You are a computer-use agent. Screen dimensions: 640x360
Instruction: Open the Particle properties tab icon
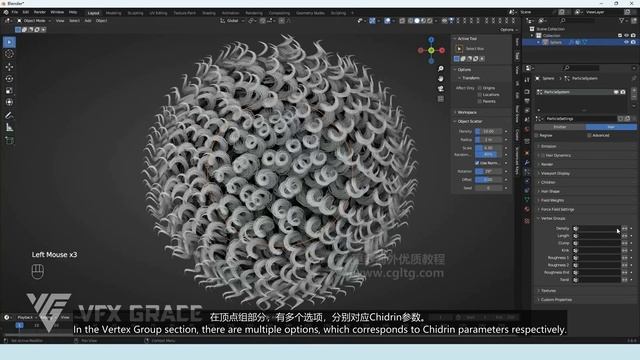(x=527, y=171)
